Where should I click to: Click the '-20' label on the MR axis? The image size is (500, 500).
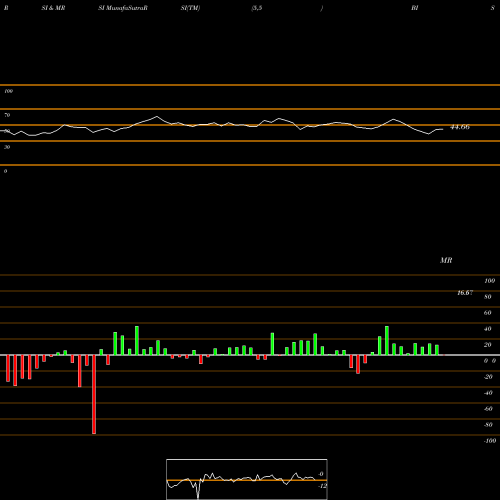[x=488, y=377]
